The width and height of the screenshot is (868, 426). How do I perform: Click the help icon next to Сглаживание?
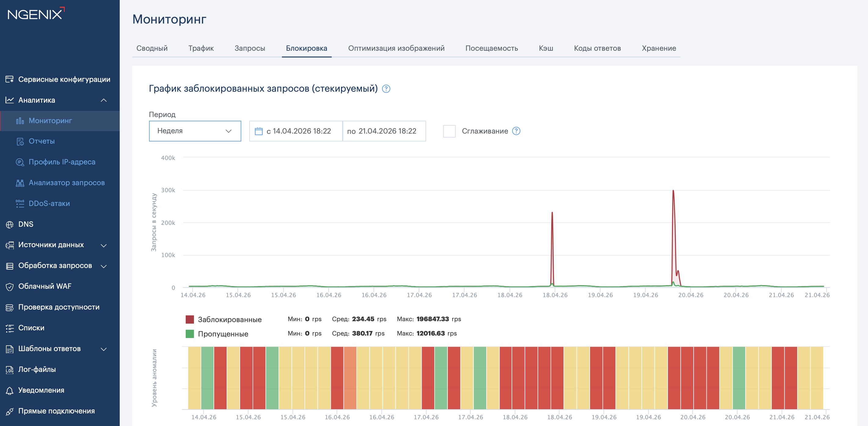point(516,131)
